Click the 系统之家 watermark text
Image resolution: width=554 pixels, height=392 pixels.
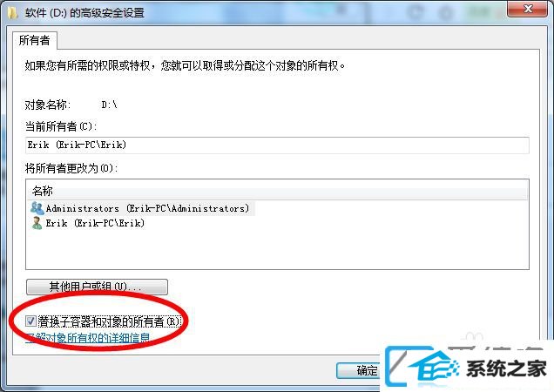coord(506,368)
